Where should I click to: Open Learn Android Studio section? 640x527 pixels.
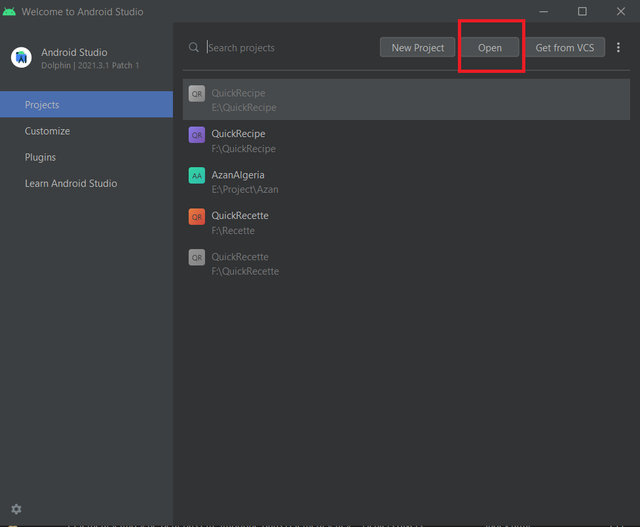coord(87,183)
